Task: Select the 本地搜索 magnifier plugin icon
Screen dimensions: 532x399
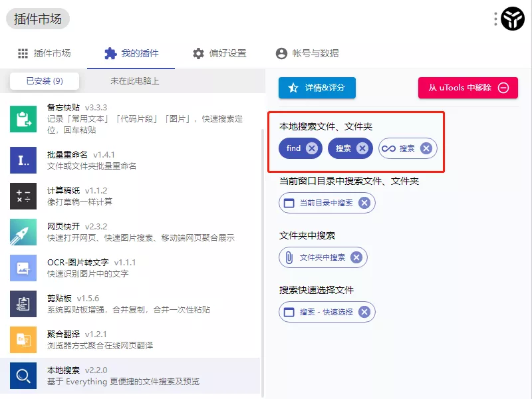Action: tap(23, 376)
